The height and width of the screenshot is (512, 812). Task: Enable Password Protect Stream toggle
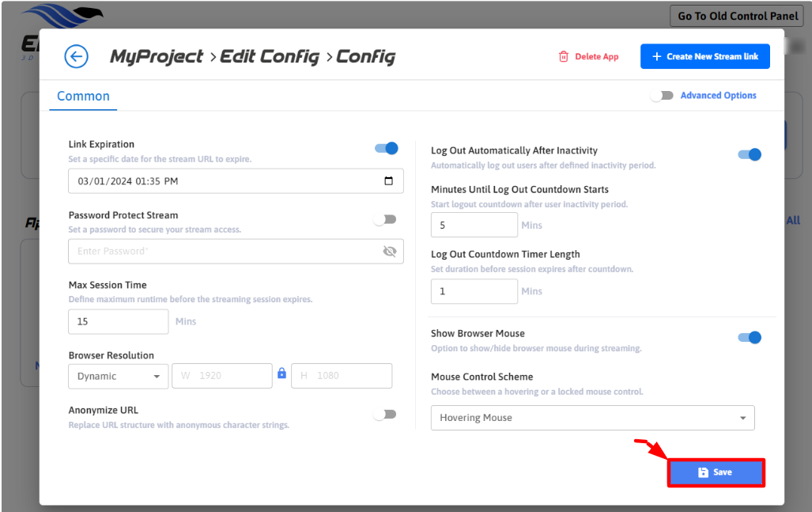click(x=385, y=219)
